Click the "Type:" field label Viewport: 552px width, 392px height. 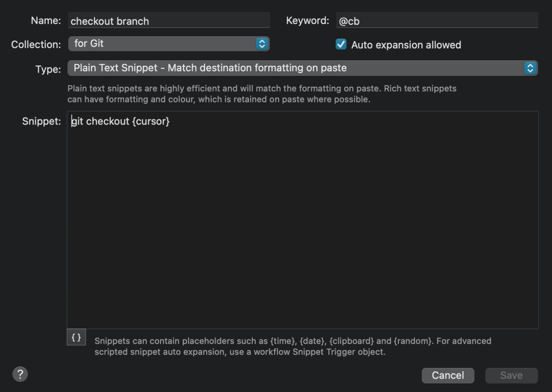pyautogui.click(x=48, y=69)
